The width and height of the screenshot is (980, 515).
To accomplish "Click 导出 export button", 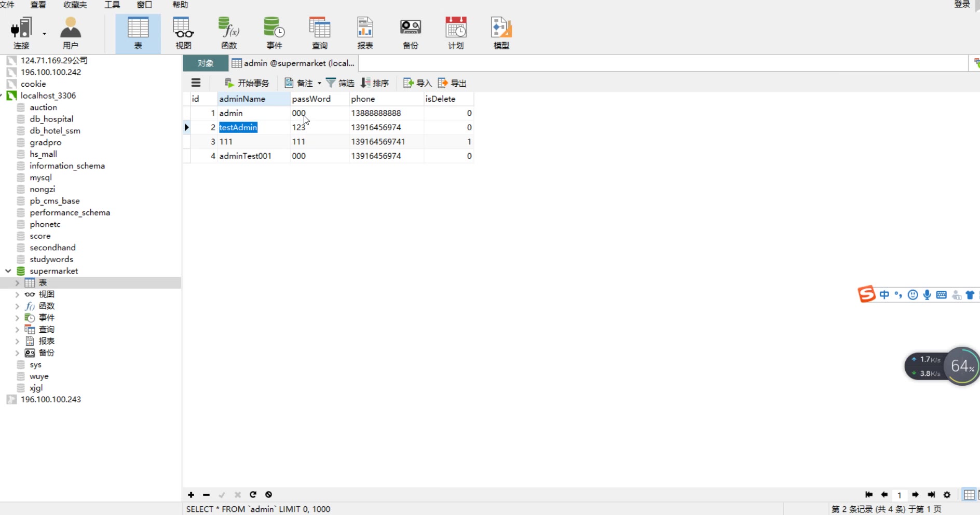I will point(452,83).
